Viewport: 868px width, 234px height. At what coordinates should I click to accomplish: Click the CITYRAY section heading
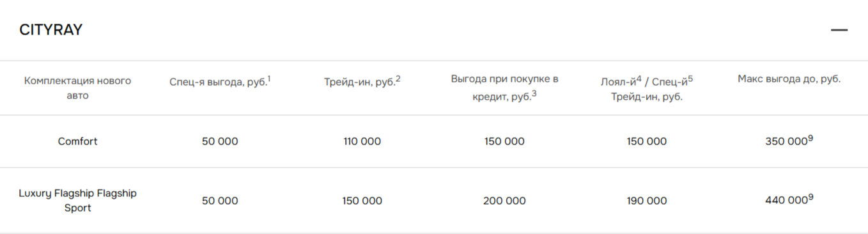pos(51,30)
